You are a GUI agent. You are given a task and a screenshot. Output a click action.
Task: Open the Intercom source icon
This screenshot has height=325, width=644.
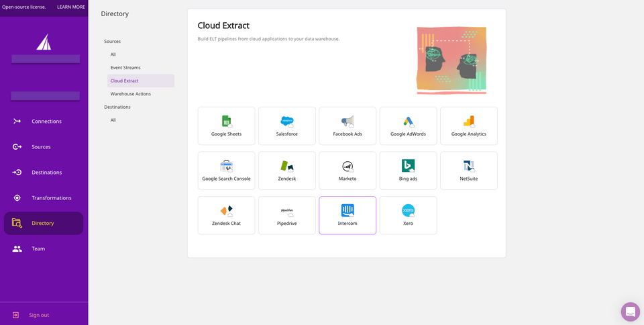pyautogui.click(x=347, y=210)
